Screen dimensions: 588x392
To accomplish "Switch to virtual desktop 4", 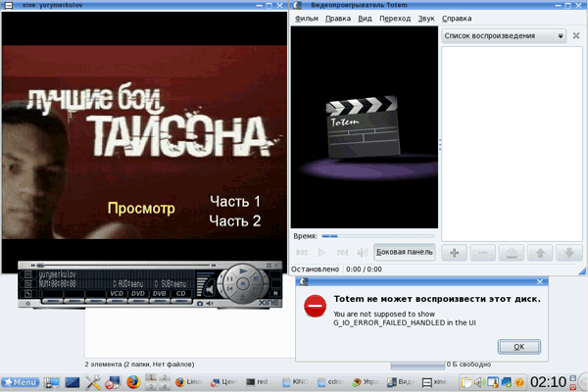I will [x=165, y=387].
